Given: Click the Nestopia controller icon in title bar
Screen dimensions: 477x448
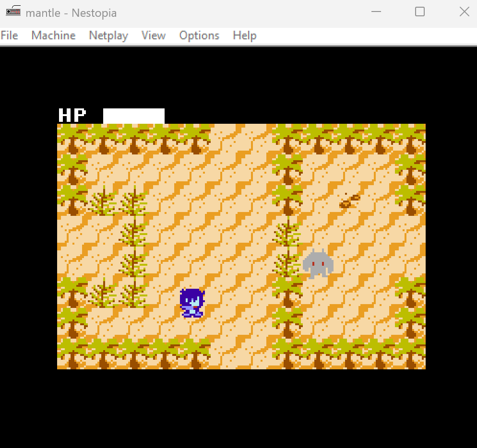Looking at the screenshot, I should click(x=13, y=11).
